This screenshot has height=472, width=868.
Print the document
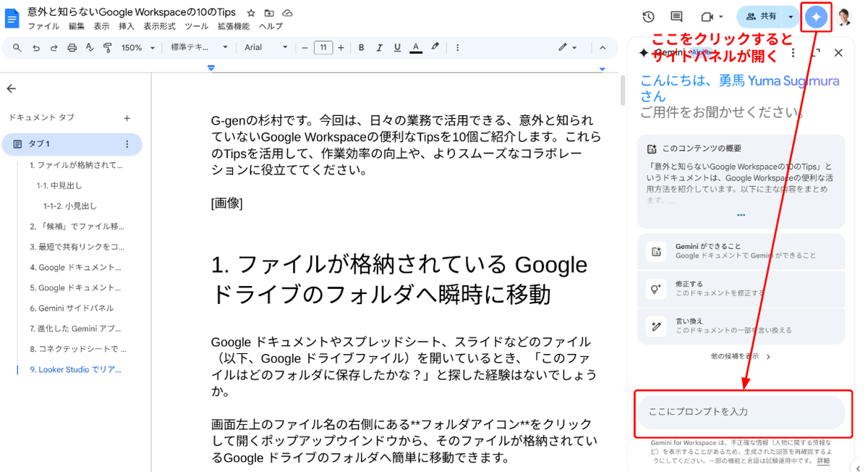click(x=72, y=48)
